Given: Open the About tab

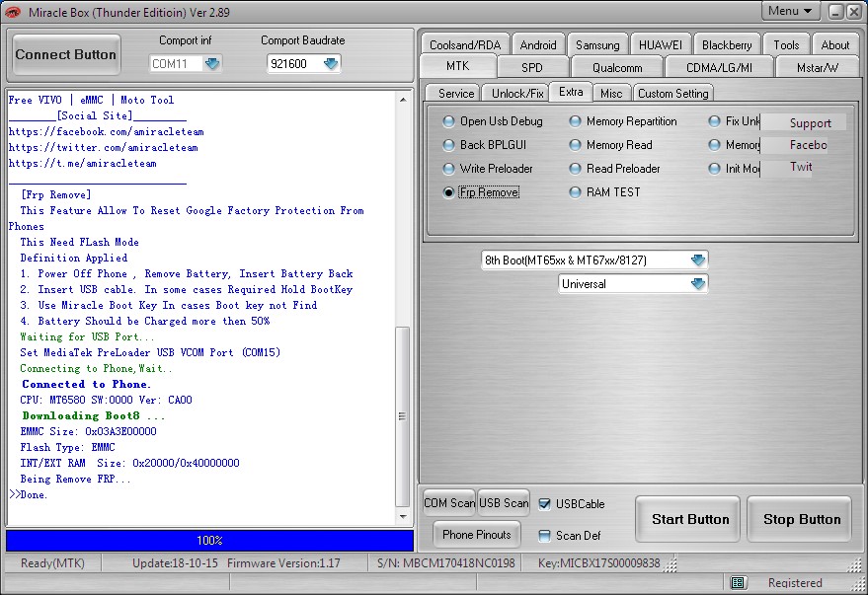Looking at the screenshot, I should [x=834, y=44].
